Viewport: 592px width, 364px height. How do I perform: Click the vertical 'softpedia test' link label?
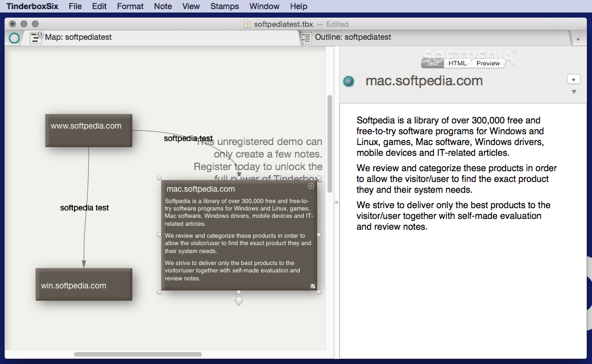click(x=84, y=208)
